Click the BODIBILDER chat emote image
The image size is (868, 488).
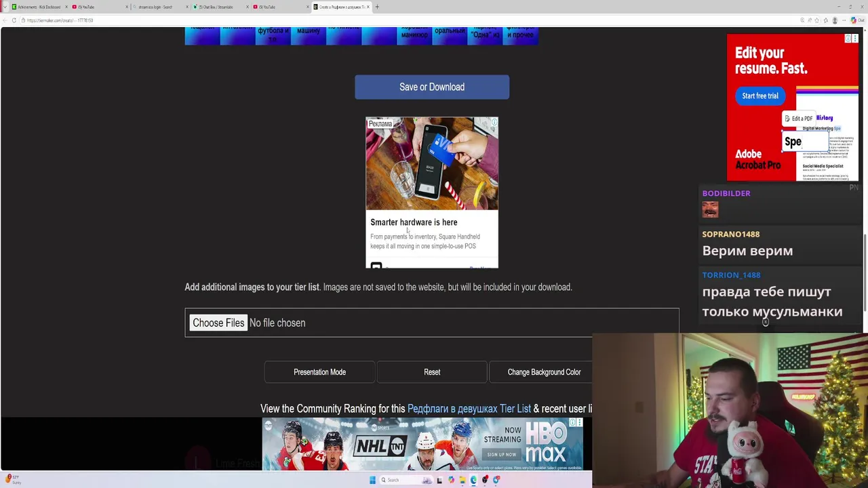[x=710, y=209]
